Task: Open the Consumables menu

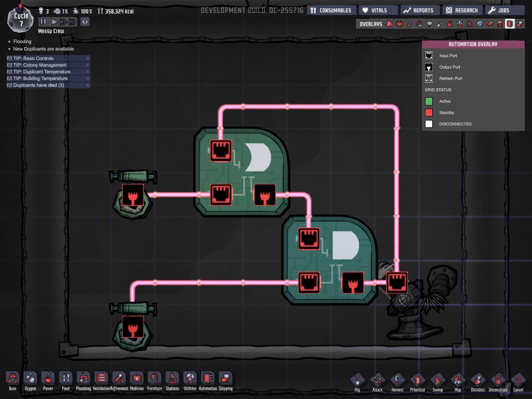Action: point(330,10)
